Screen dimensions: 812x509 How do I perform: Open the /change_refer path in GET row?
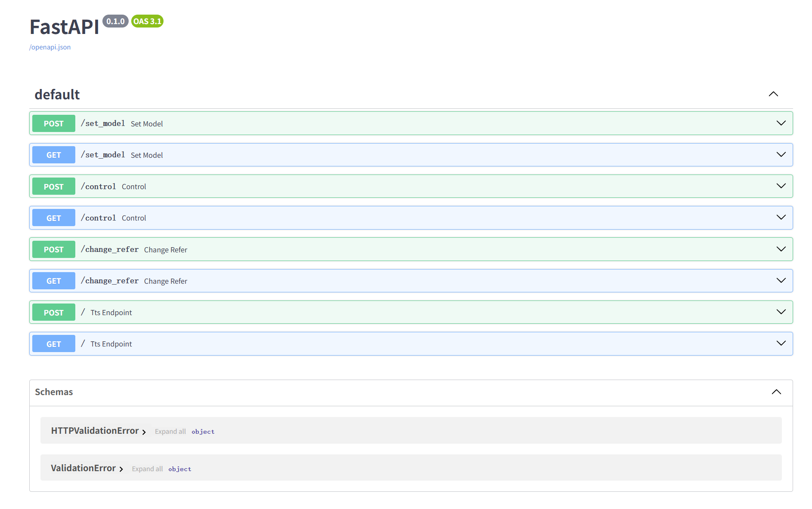click(110, 281)
